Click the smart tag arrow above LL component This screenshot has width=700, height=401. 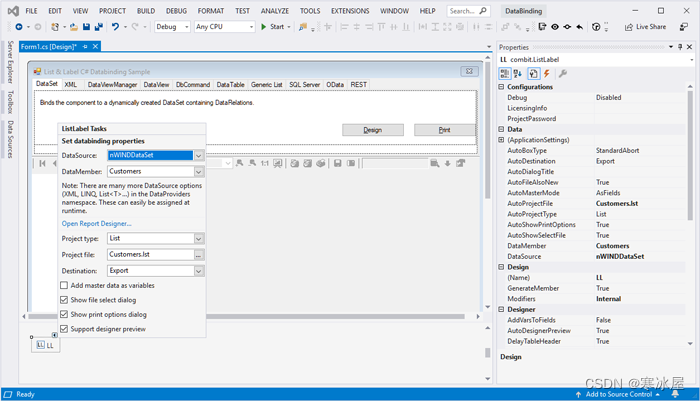pyautogui.click(x=54, y=335)
